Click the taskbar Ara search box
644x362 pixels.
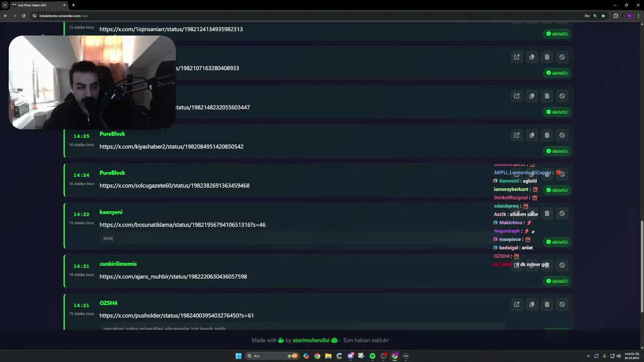pyautogui.click(x=272, y=356)
